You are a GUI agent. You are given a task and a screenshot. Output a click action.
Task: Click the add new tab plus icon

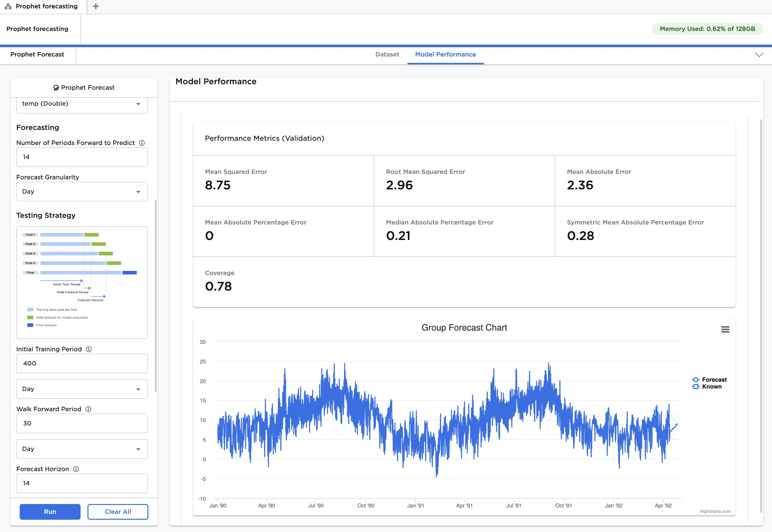click(96, 6)
